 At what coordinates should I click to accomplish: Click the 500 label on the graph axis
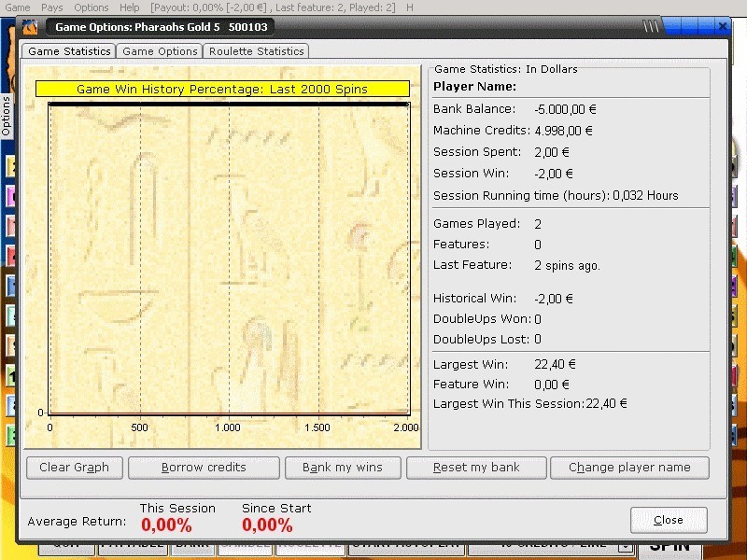[x=139, y=427]
